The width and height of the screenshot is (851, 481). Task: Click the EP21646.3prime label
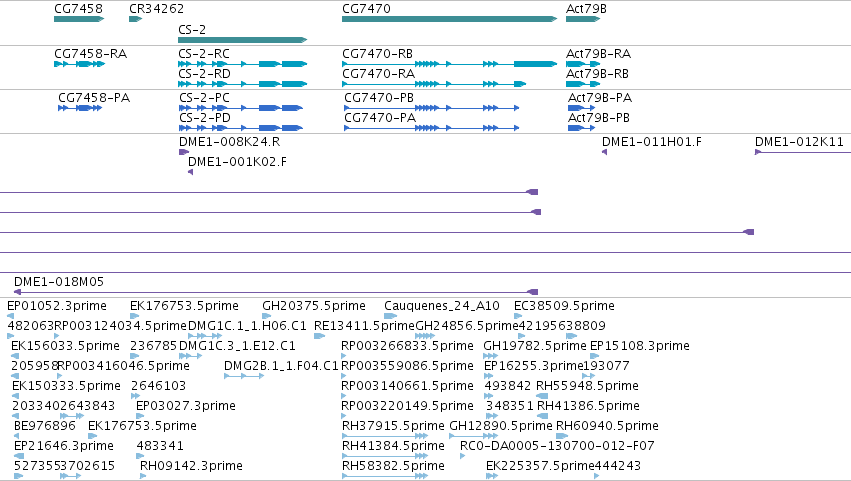point(64,446)
